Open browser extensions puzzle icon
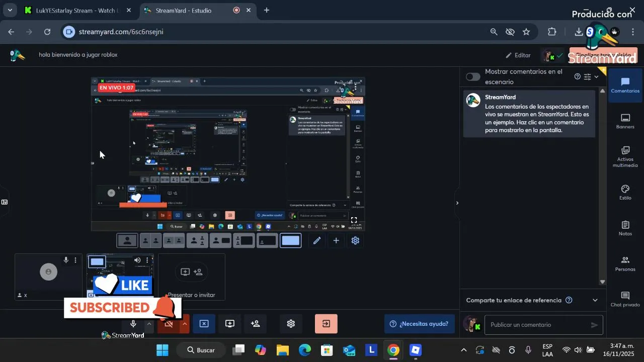 [x=552, y=32]
